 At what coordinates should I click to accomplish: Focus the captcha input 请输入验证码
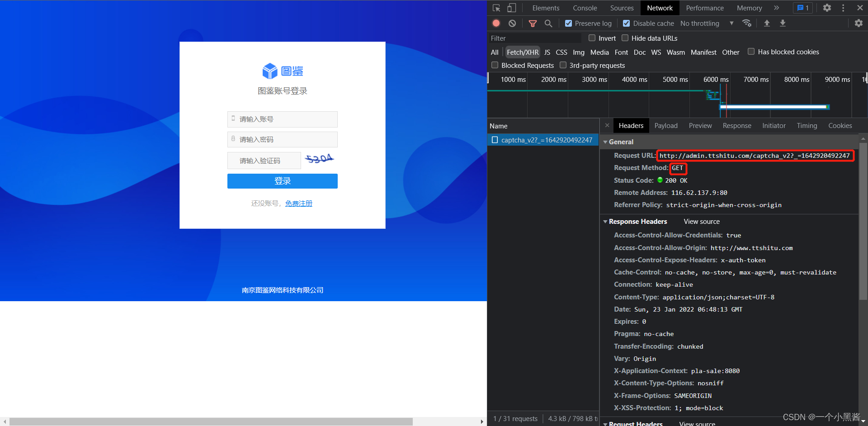pos(264,161)
